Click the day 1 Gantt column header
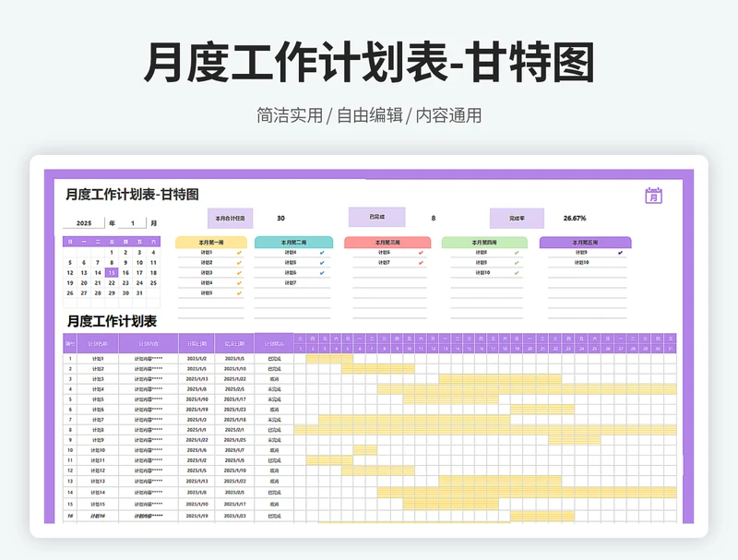The width and height of the screenshot is (738, 560). [301, 349]
